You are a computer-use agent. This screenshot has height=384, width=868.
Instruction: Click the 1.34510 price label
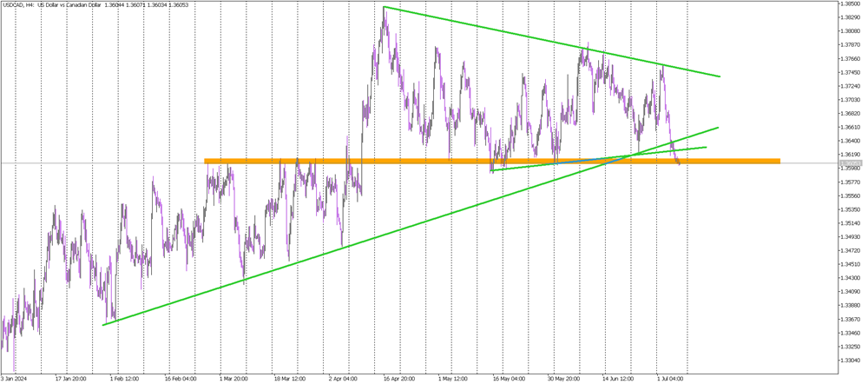point(852,264)
